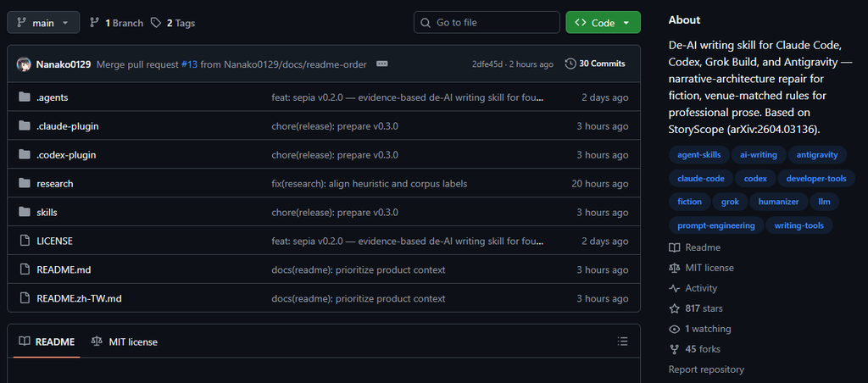The height and width of the screenshot is (383, 868).
Task: Click the Report repository link
Action: 706,369
